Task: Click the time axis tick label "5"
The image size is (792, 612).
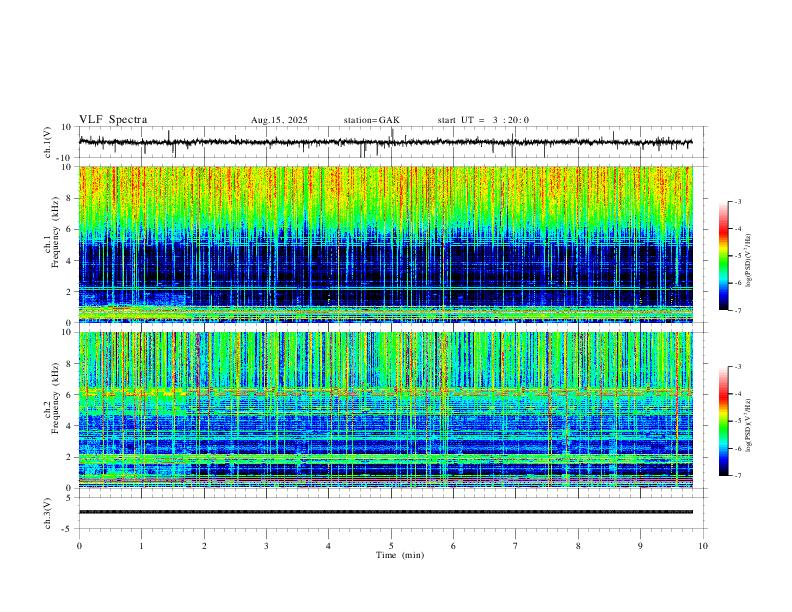Action: click(391, 546)
